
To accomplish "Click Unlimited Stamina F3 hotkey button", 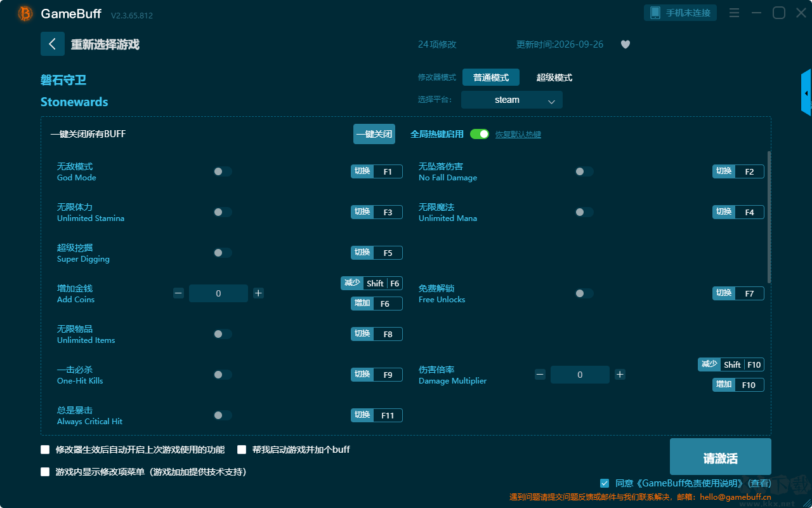I will click(377, 212).
